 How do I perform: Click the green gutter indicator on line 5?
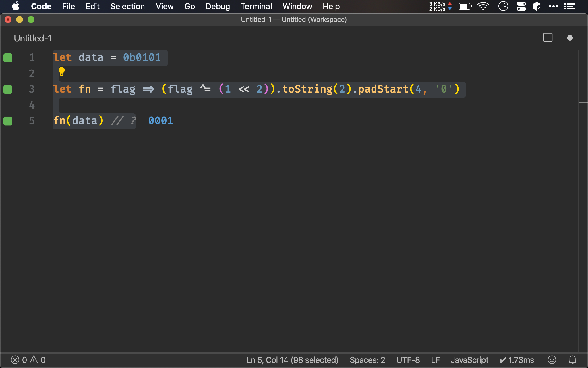pyautogui.click(x=8, y=121)
